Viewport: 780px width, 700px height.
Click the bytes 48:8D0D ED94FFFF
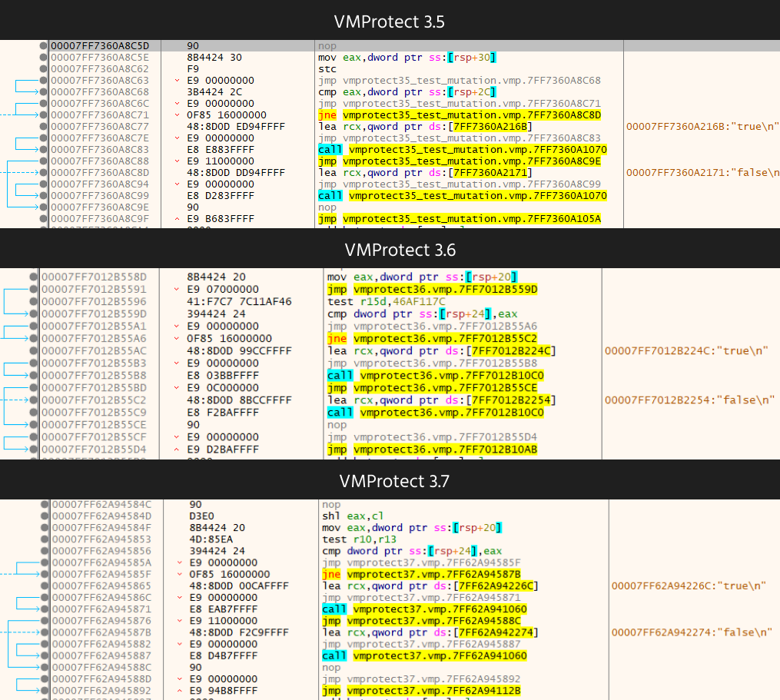click(236, 126)
